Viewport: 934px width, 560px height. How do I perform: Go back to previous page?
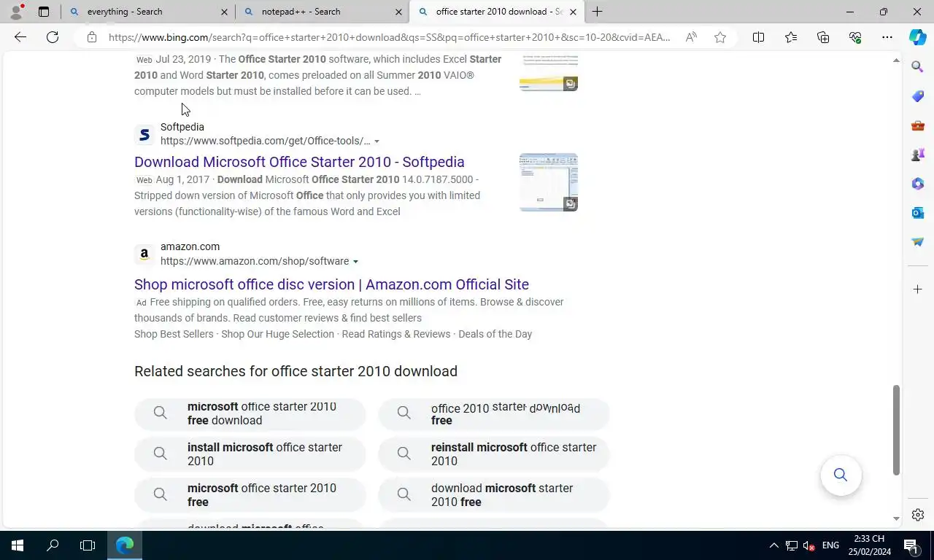[x=20, y=37]
